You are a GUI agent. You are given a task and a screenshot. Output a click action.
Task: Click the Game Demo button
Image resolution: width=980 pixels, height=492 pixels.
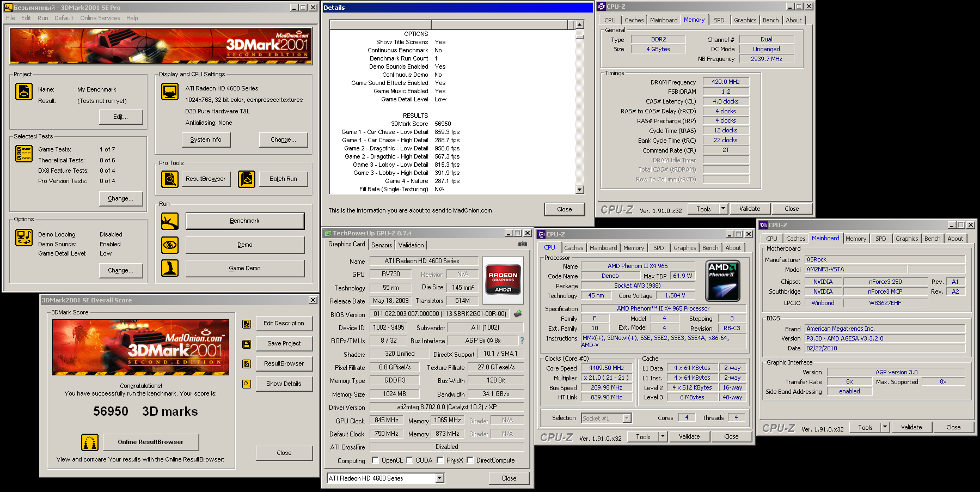pos(245,268)
